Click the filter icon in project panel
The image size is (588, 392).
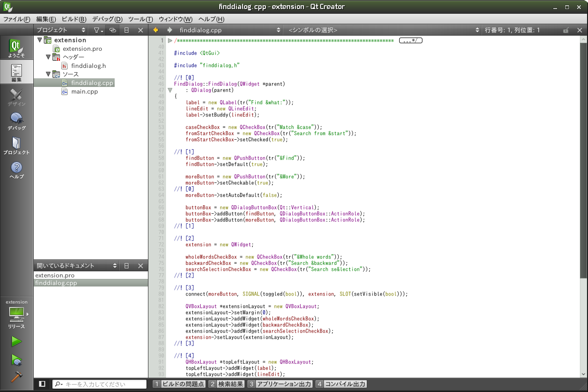[x=98, y=30]
